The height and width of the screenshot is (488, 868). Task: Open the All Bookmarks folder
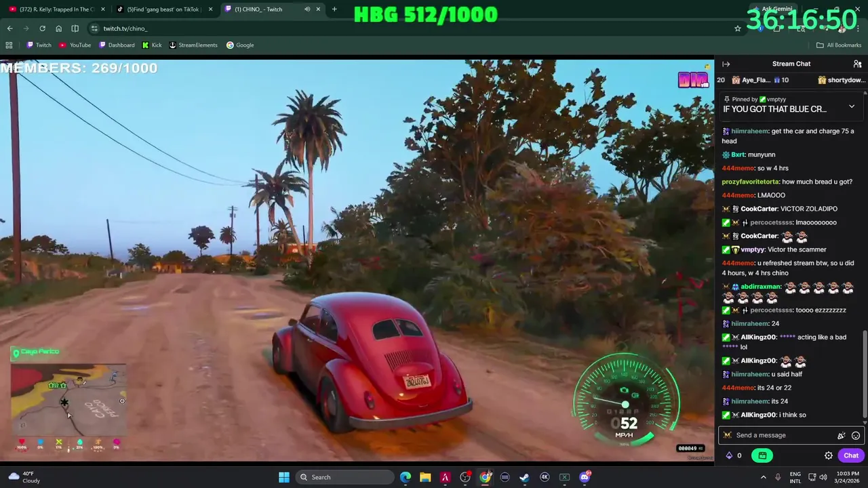pyautogui.click(x=839, y=45)
